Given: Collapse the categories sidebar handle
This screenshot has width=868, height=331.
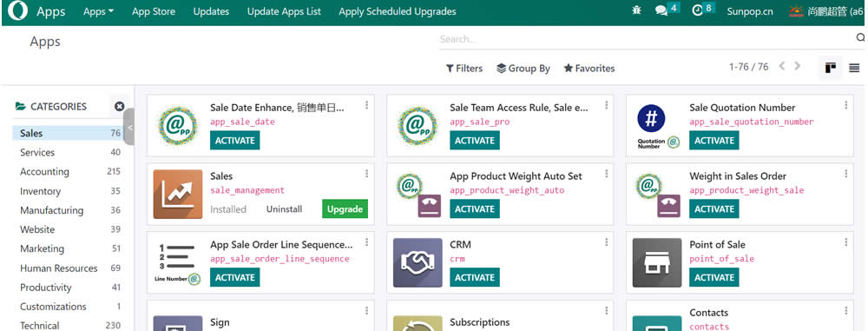Looking at the screenshot, I should click(x=129, y=127).
